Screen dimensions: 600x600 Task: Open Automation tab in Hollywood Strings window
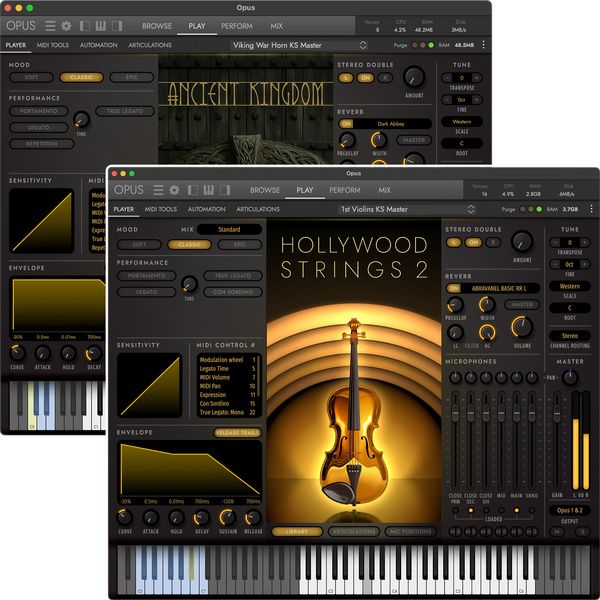[207, 209]
